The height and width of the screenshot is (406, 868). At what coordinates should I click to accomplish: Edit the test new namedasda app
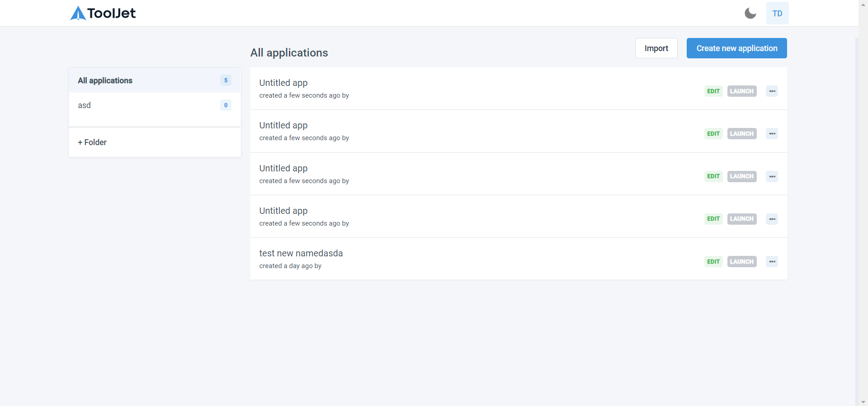(x=713, y=261)
